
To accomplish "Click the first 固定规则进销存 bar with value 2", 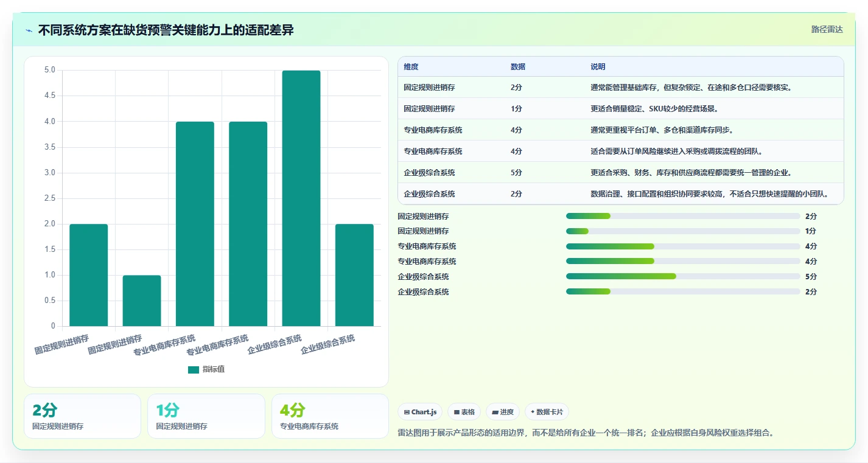I will (x=89, y=275).
